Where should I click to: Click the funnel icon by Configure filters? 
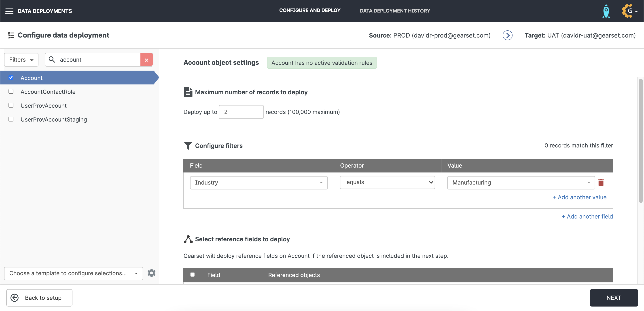pyautogui.click(x=188, y=146)
